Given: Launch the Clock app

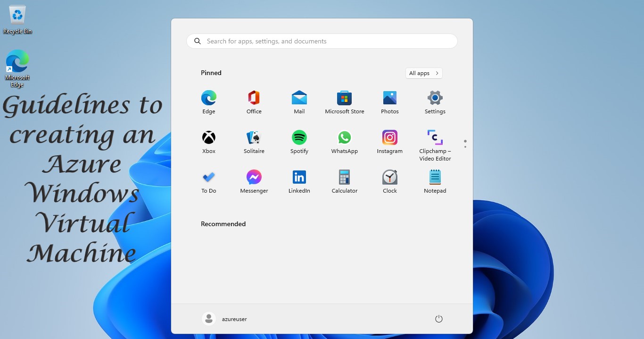Looking at the screenshot, I should click(389, 181).
